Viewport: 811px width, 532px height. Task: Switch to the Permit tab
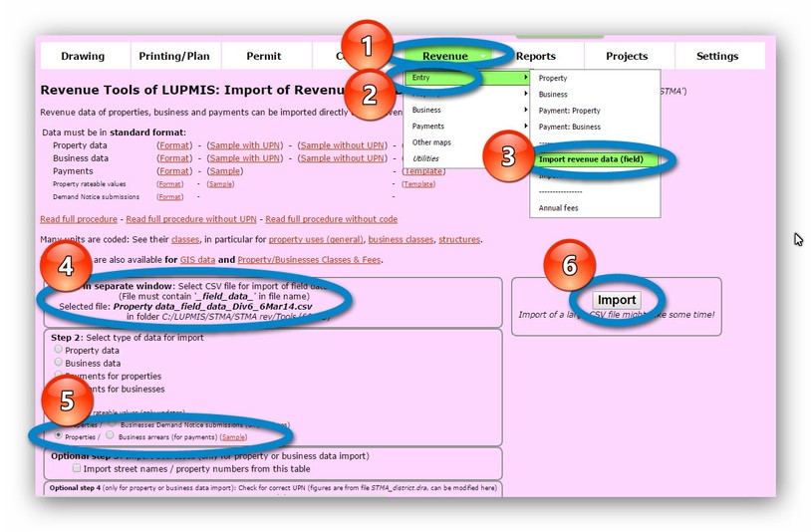pos(264,56)
